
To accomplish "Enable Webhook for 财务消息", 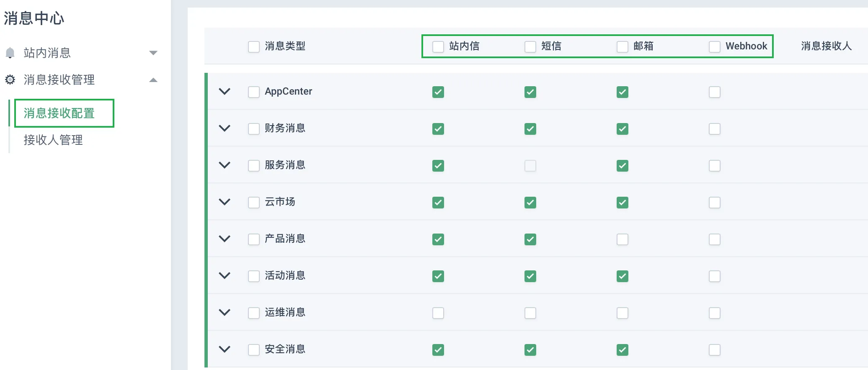I will point(715,129).
